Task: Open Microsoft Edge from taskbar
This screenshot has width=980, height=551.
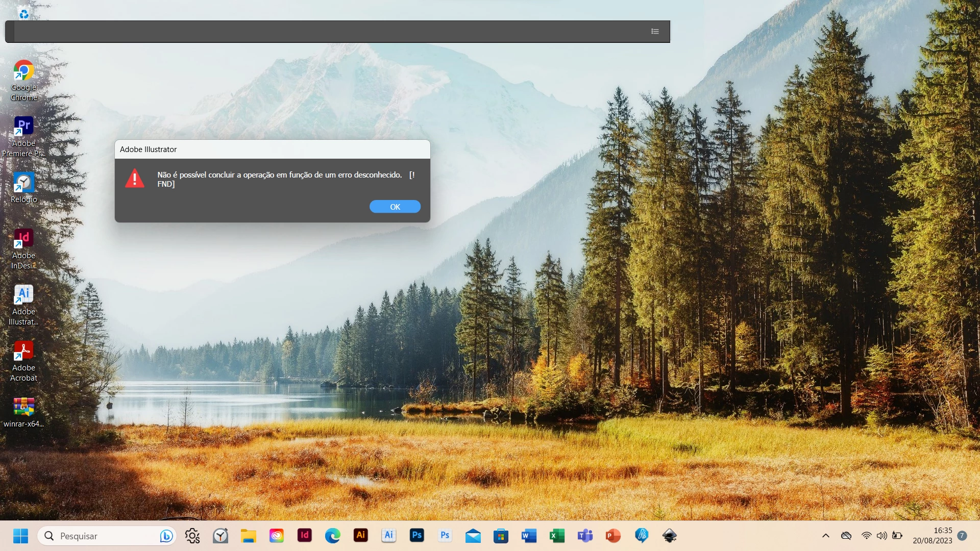Action: click(x=332, y=536)
